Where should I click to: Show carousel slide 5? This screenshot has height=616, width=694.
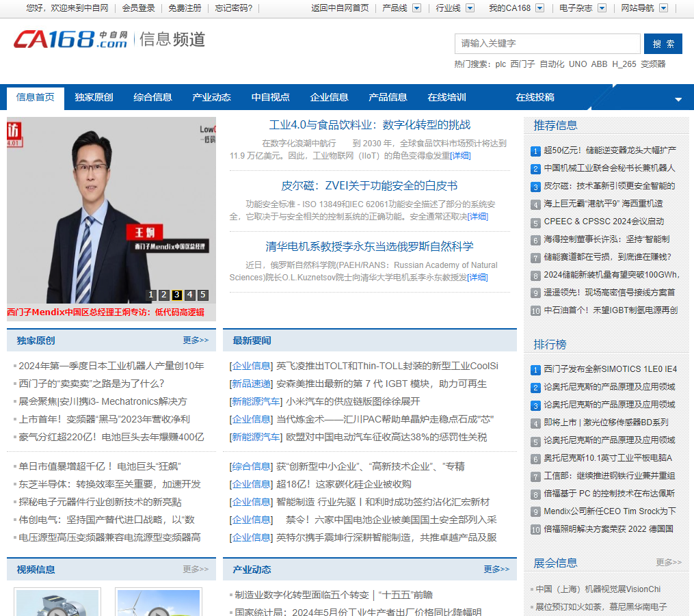[202, 295]
